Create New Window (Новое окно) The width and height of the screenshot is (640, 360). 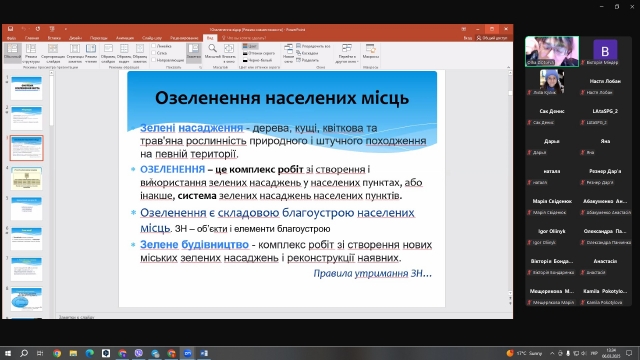pos(288,53)
